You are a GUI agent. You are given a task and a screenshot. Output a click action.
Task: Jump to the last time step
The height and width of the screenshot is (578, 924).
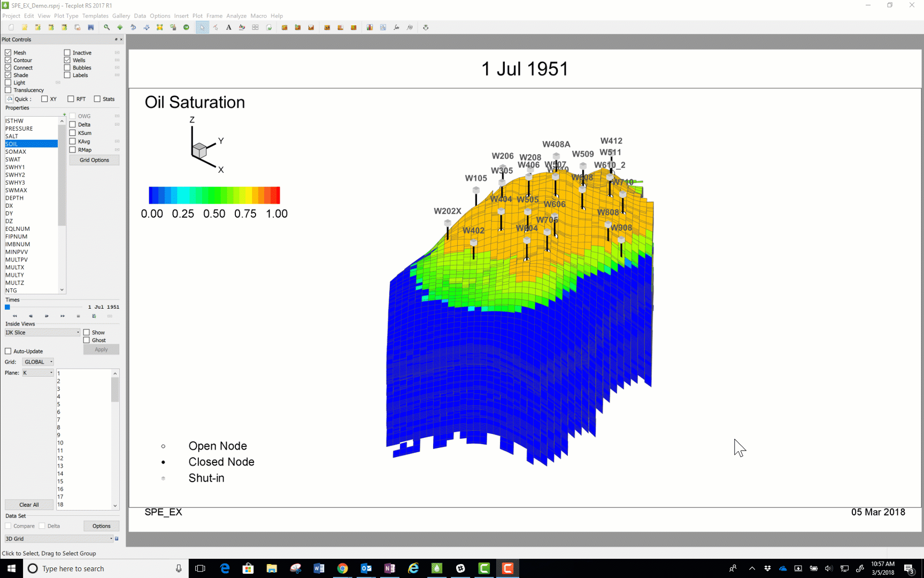(63, 316)
